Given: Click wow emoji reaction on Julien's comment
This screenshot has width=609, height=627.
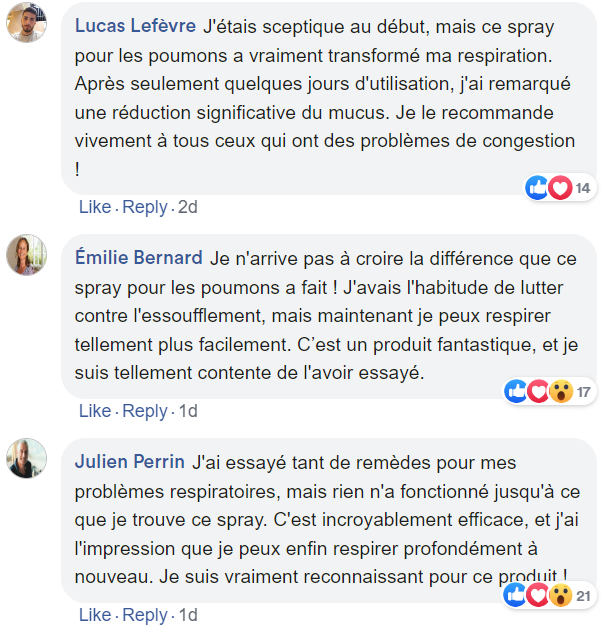Looking at the screenshot, I should point(560,596).
